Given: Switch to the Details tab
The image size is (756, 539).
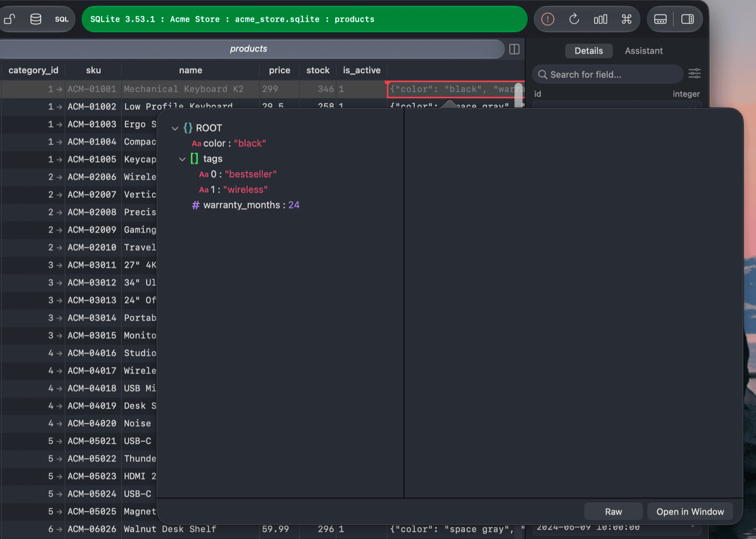Looking at the screenshot, I should [589, 51].
